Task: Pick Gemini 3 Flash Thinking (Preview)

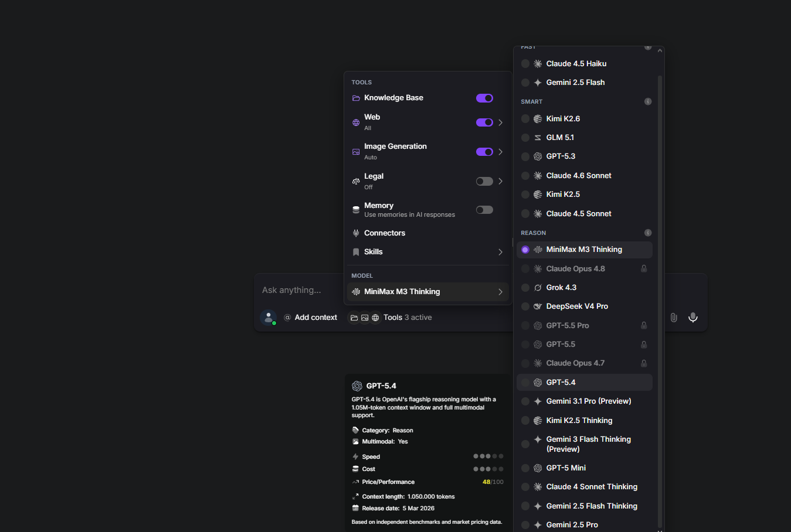Action: (x=585, y=444)
